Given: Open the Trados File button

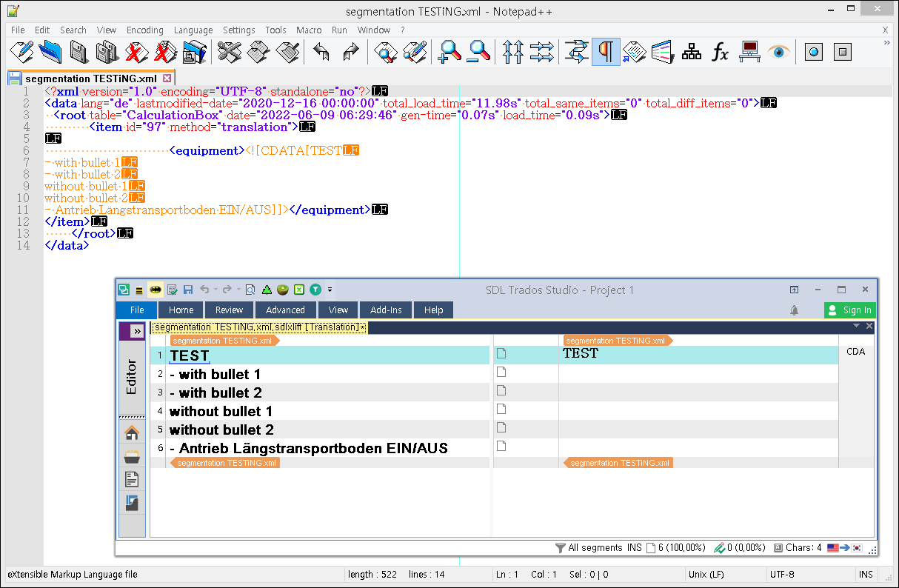Looking at the screenshot, I should point(137,310).
